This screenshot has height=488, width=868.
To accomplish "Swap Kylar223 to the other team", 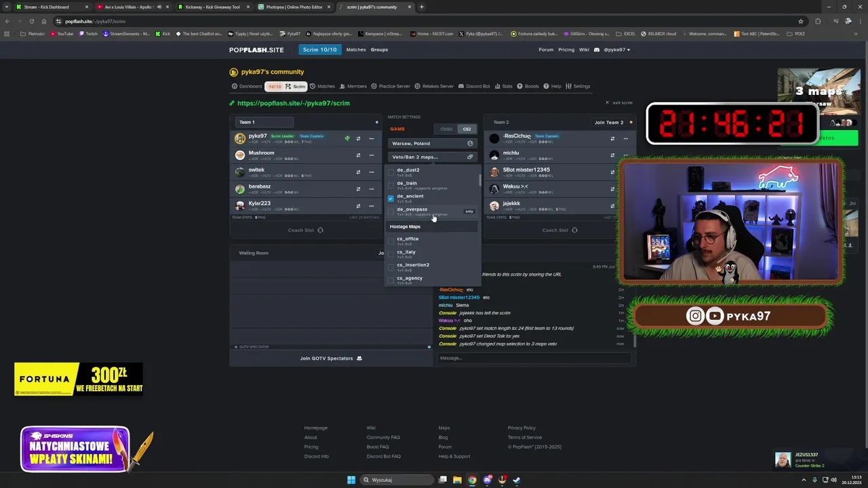I will coord(358,206).
